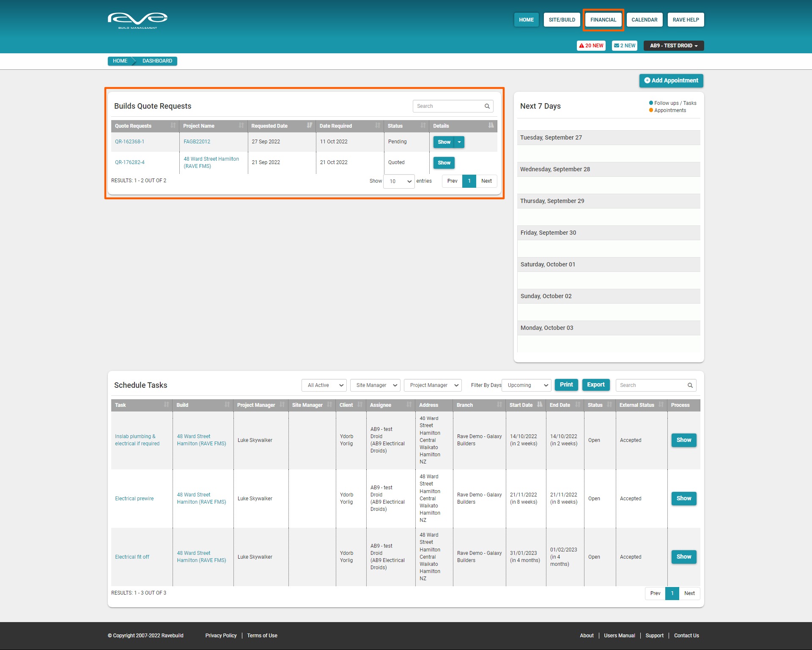Click the Add Appointment button

coord(671,81)
